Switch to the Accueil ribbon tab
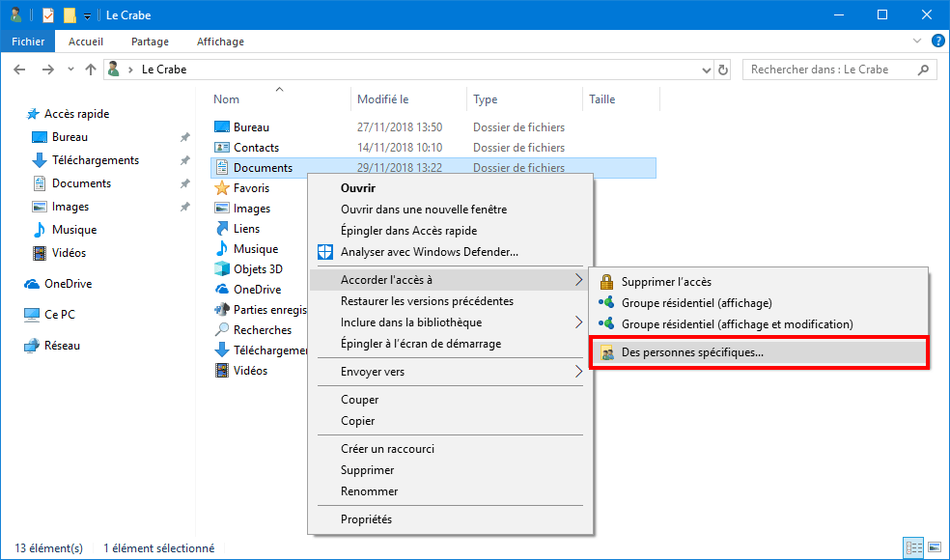950x560 pixels. [85, 42]
